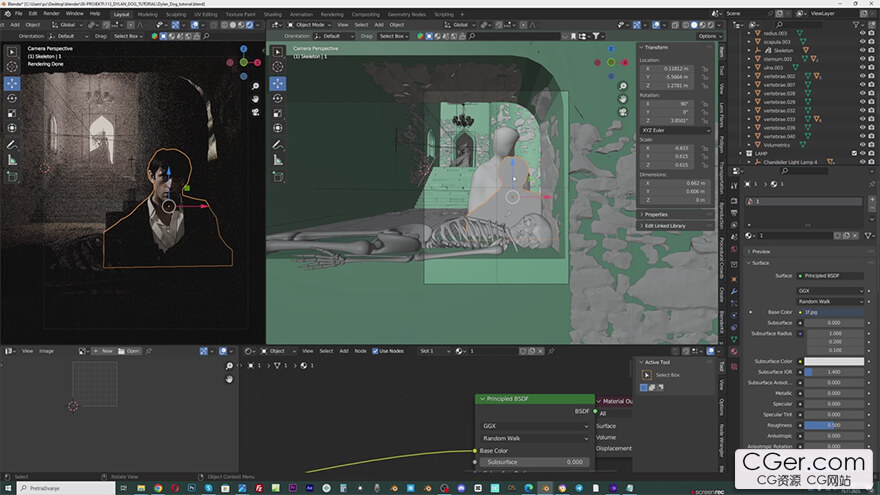Select the Transform tool in right viewport toolbar
Image resolution: width=880 pixels, height=495 pixels.
click(x=278, y=128)
